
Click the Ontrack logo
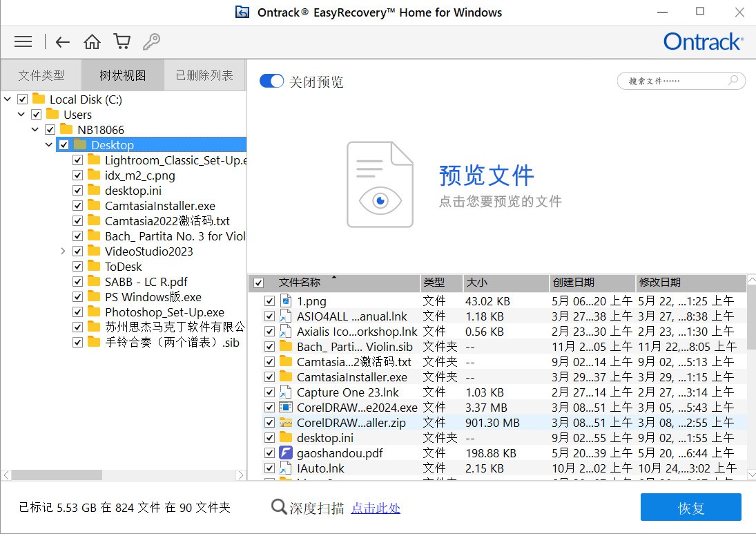coord(703,41)
